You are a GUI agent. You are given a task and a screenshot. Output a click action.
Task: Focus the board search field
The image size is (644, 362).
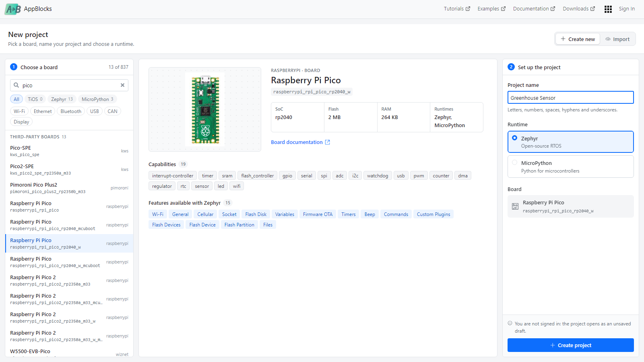pos(69,85)
